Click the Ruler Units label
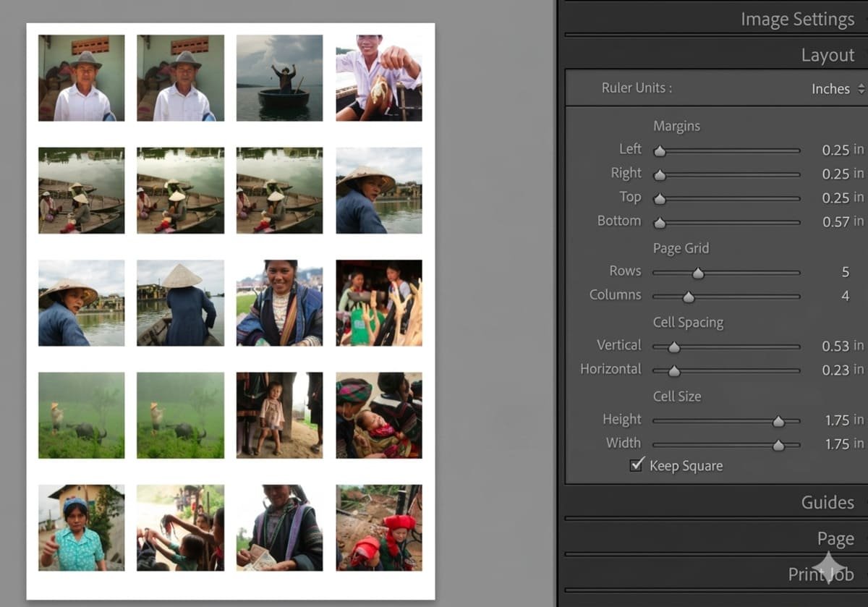Screen dimensions: 868x607 637,88
